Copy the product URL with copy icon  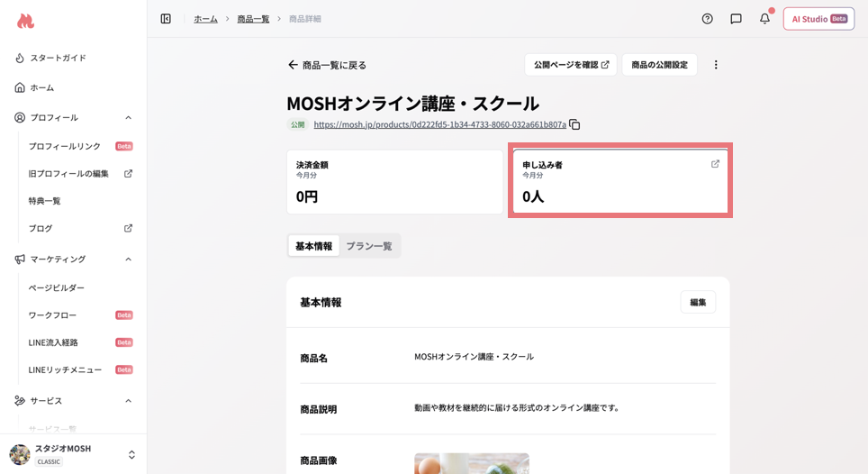click(574, 124)
